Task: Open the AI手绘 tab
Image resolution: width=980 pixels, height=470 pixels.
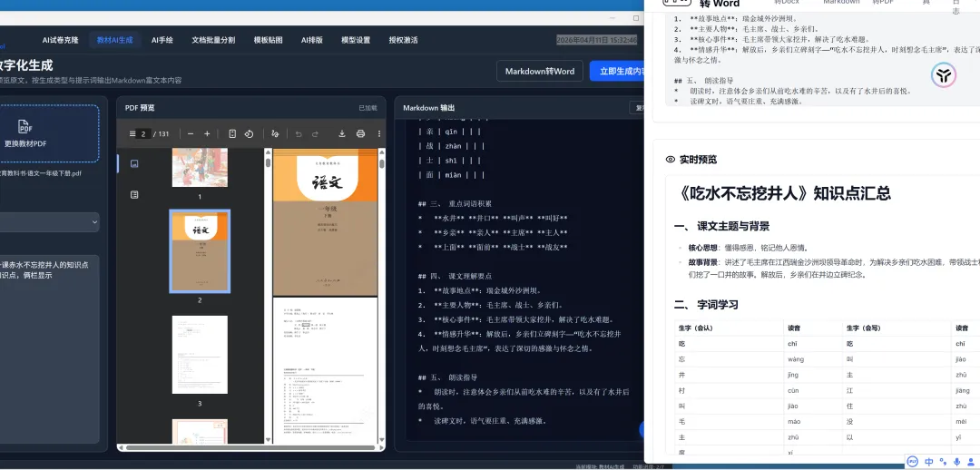Action: [162, 40]
